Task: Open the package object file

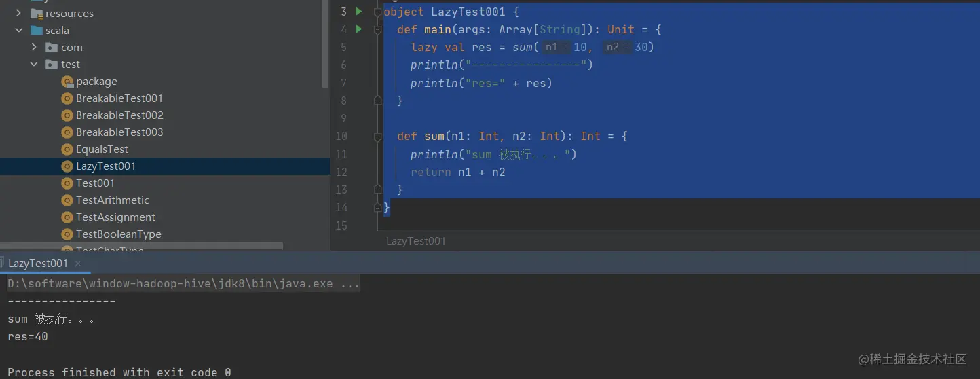Action: tap(96, 82)
